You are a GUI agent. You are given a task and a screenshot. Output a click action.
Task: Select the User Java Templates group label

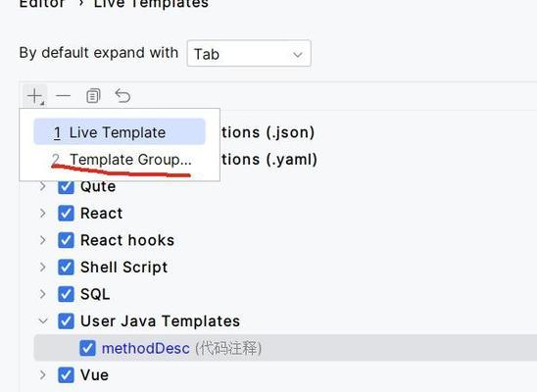coord(160,321)
